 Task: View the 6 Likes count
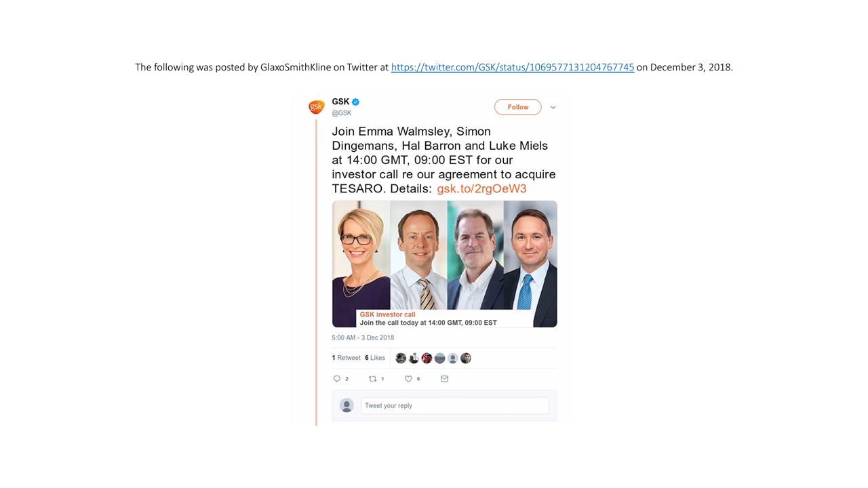click(375, 358)
